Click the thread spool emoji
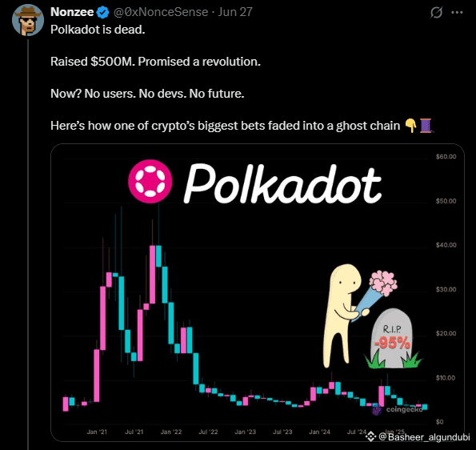476x450 pixels. [426, 126]
